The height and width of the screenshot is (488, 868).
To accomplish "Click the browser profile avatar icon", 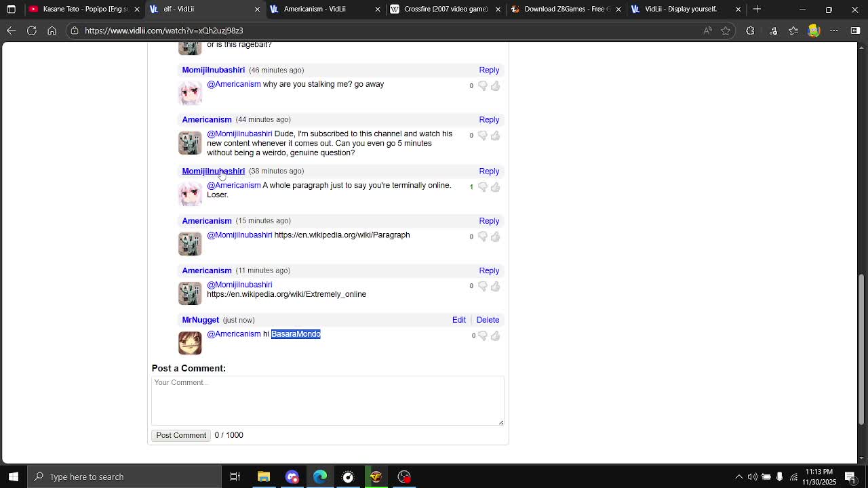I will point(813,30).
